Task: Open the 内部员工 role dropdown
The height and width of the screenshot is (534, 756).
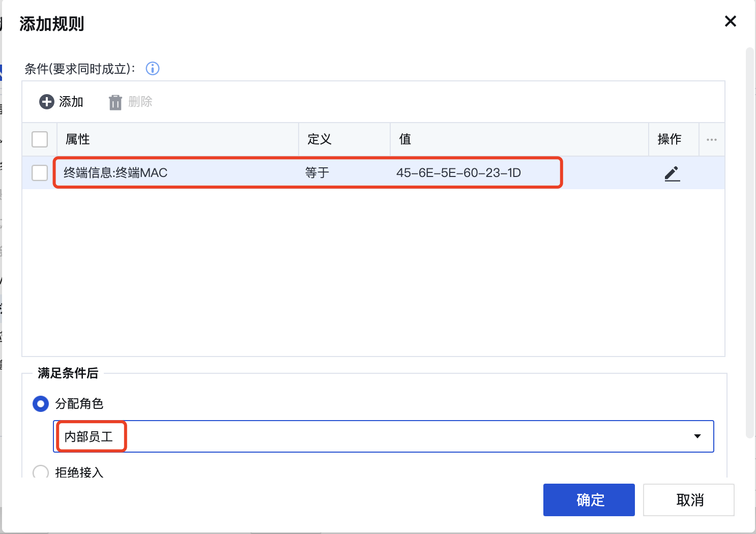Action: [384, 436]
